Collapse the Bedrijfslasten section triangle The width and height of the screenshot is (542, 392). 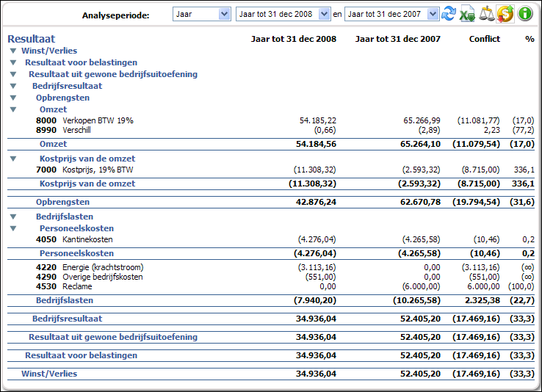(x=13, y=217)
